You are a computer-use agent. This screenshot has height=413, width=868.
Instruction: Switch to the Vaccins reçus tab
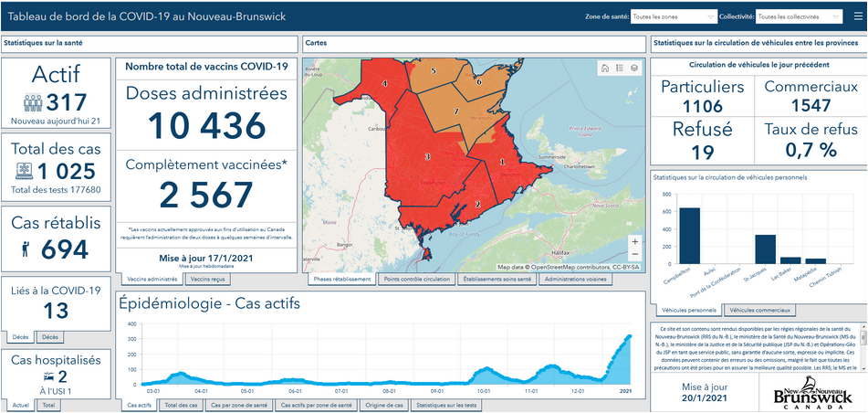pos(207,280)
